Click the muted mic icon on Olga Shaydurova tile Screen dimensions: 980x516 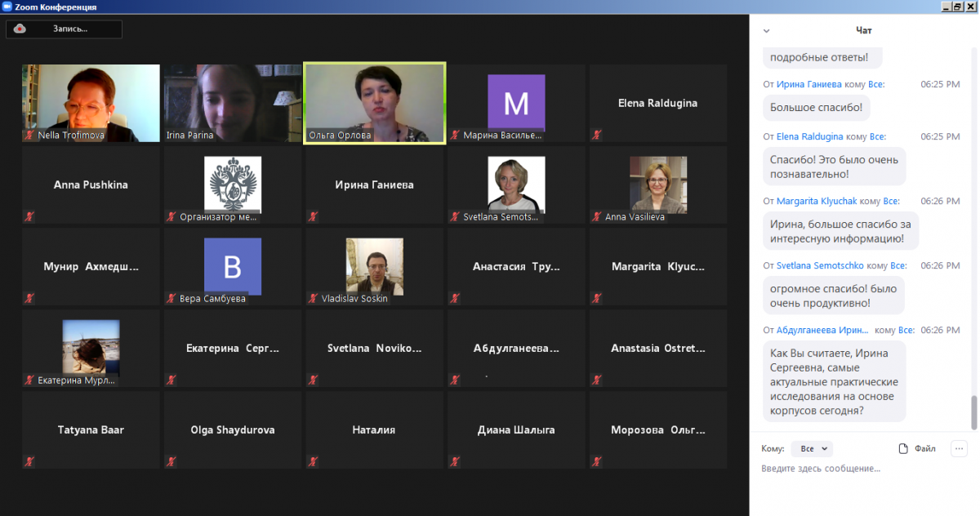[172, 462]
